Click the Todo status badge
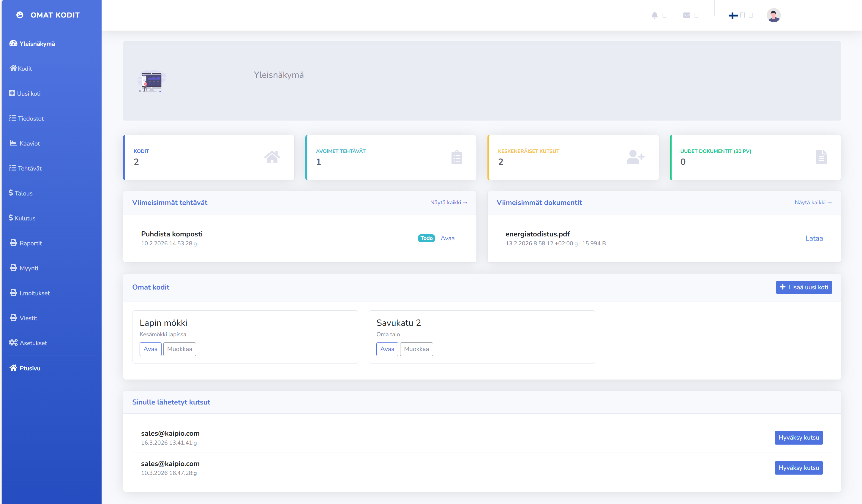 coord(426,238)
